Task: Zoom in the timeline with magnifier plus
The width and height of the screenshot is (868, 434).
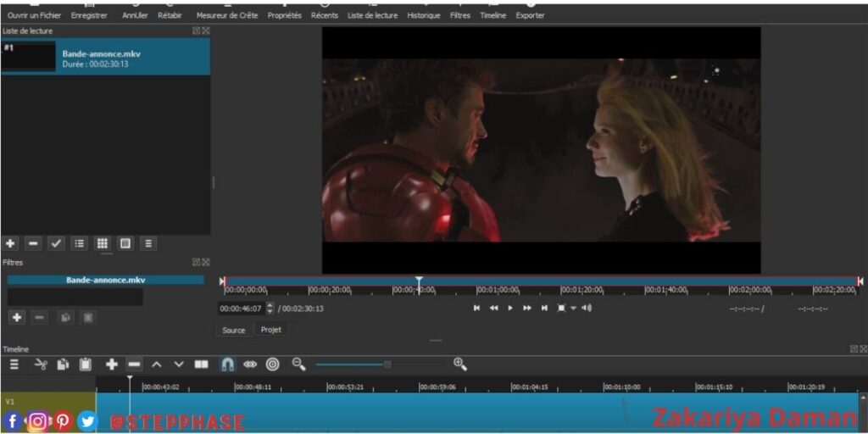Action: (459, 364)
